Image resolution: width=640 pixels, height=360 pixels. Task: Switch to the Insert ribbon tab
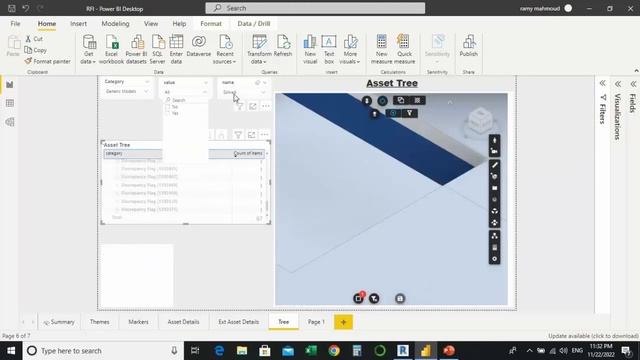(x=78, y=24)
